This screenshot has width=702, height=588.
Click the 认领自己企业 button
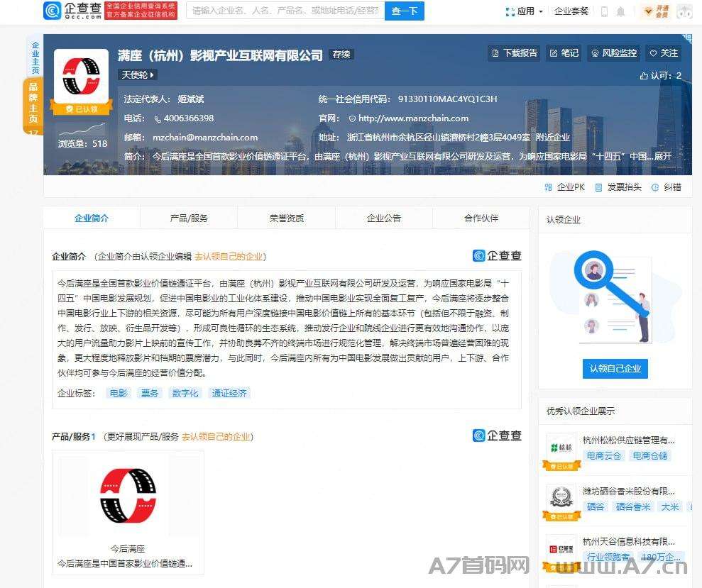pos(615,369)
